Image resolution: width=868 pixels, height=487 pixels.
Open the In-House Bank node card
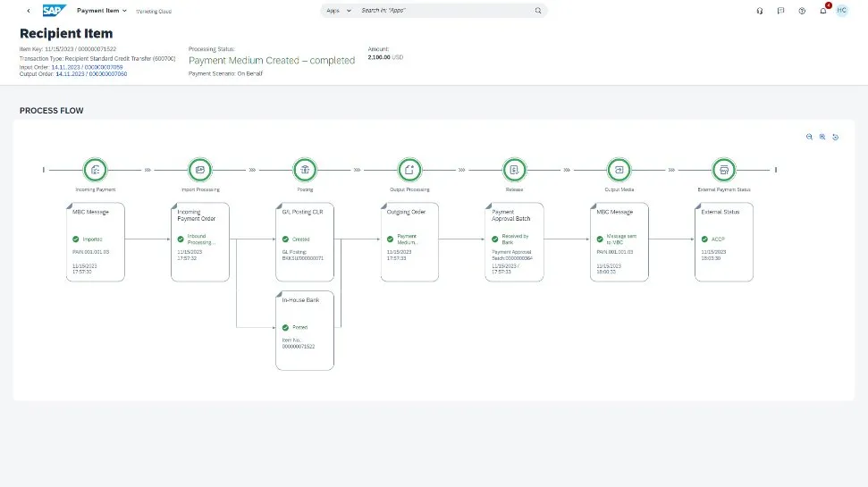coord(305,330)
